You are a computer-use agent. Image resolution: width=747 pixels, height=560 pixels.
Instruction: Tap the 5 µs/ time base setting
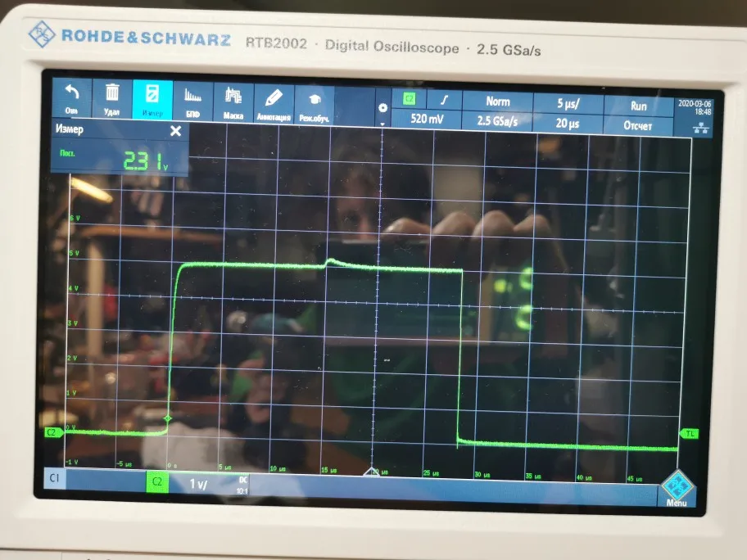pyautogui.click(x=568, y=103)
